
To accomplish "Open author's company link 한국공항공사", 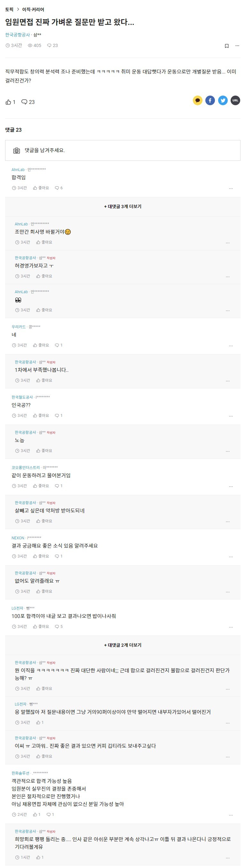I will pyautogui.click(x=18, y=35).
